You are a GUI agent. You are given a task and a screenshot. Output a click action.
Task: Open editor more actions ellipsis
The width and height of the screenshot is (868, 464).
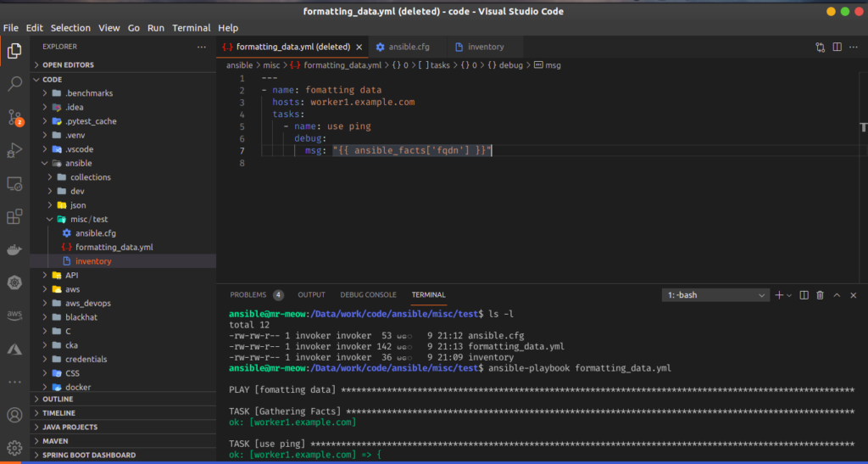(854, 47)
